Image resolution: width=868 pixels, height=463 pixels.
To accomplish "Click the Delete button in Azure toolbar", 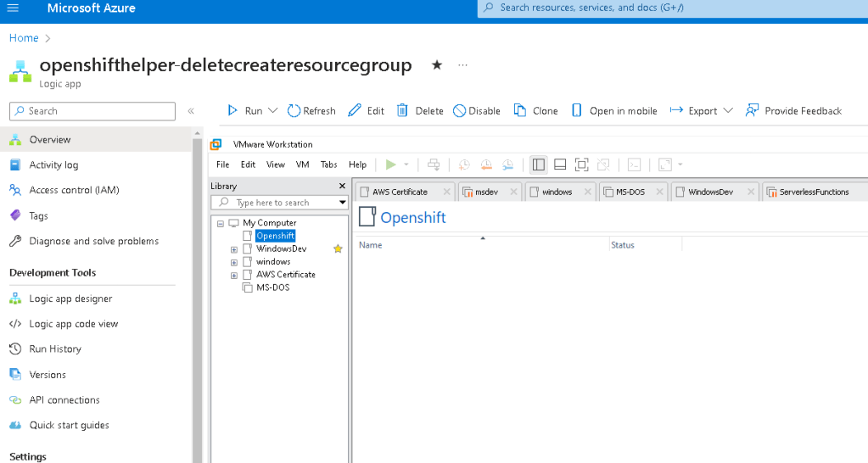I will tap(420, 110).
